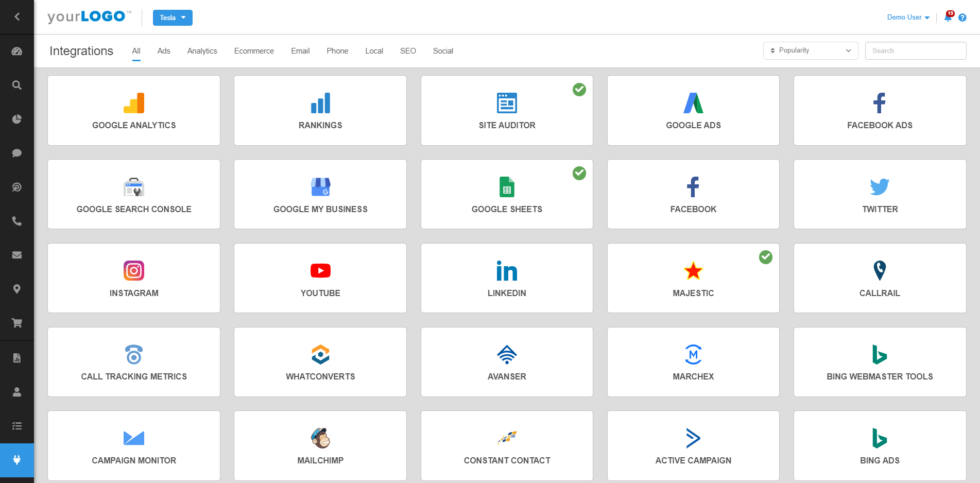Switch to the Phone tab

coord(337,51)
